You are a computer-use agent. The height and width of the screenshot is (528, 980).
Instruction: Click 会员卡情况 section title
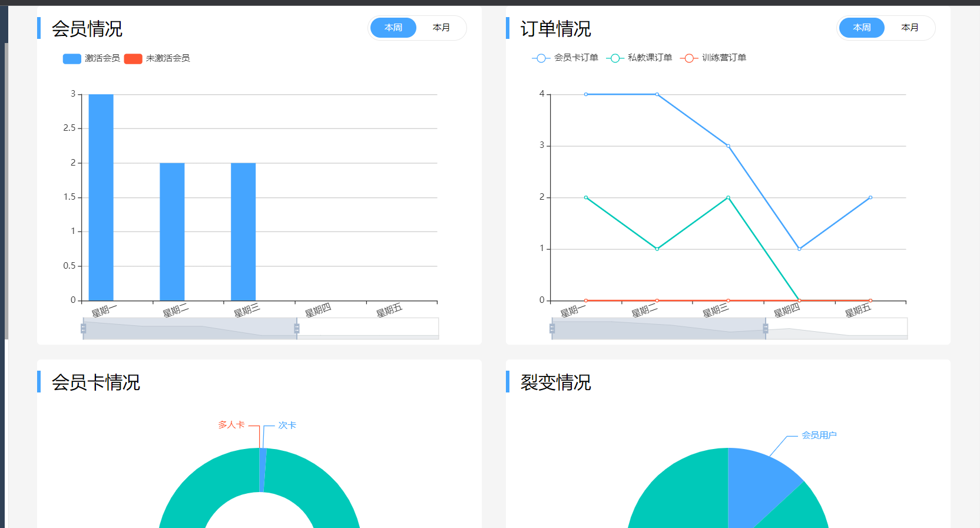(96, 382)
